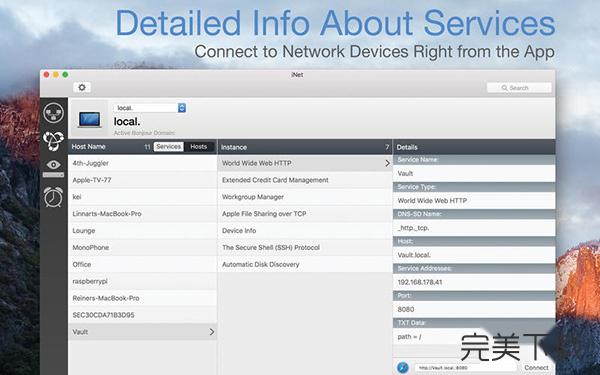Switch to the Services view
This screenshot has width=600, height=375.
[x=168, y=147]
